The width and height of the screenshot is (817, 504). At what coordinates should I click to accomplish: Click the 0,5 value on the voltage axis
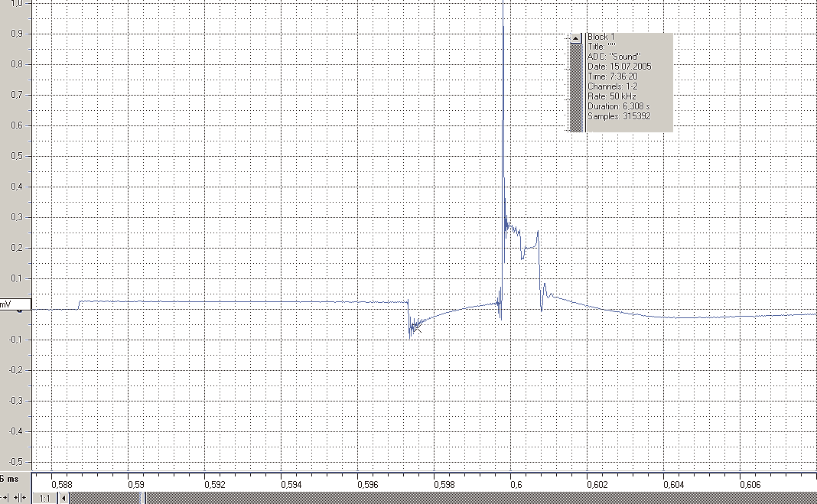click(17, 156)
